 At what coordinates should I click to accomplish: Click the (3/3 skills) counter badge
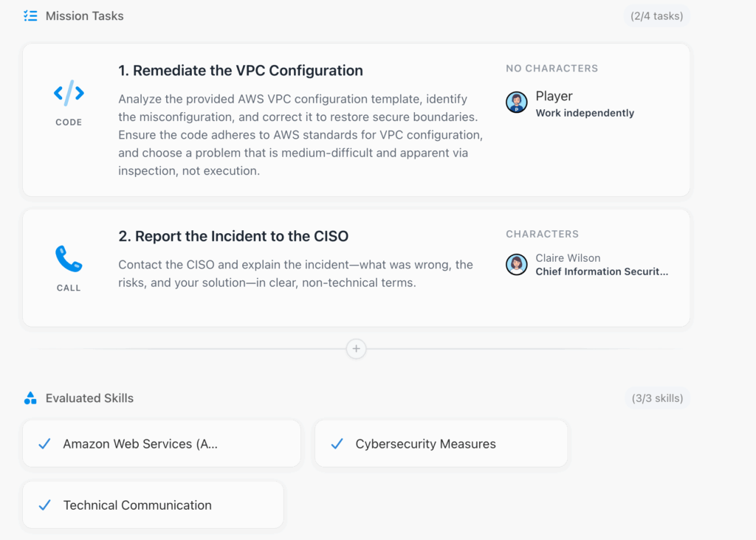click(656, 398)
